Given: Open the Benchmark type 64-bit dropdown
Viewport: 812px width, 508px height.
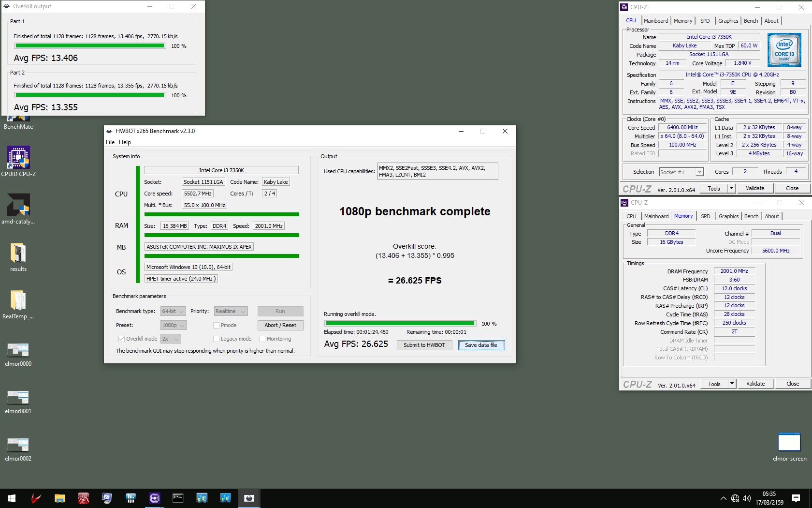Looking at the screenshot, I should click(173, 311).
